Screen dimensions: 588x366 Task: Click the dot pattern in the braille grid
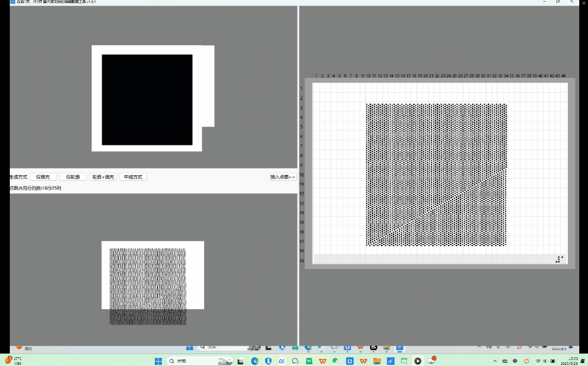[437, 175]
